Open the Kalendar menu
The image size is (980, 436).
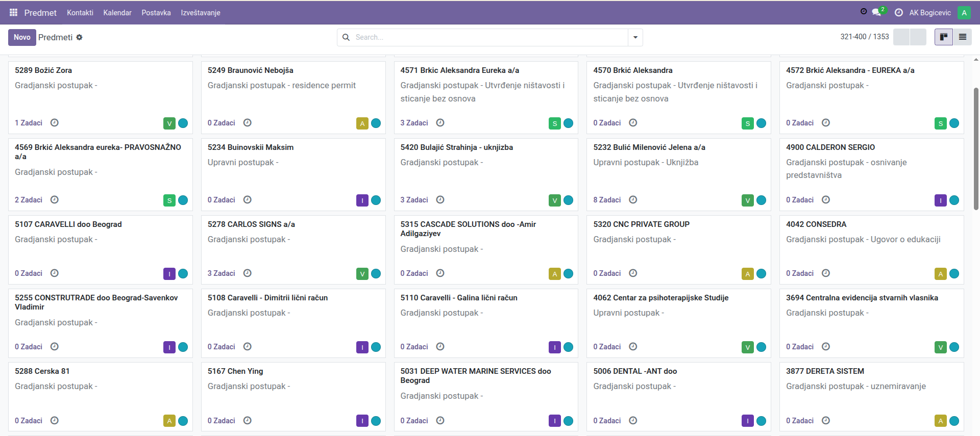(x=117, y=13)
